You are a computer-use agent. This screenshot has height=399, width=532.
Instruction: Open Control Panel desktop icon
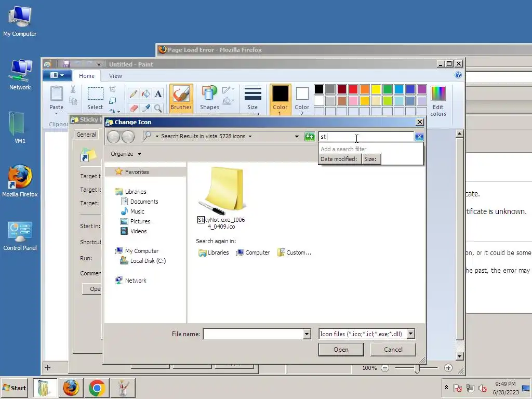click(x=20, y=236)
